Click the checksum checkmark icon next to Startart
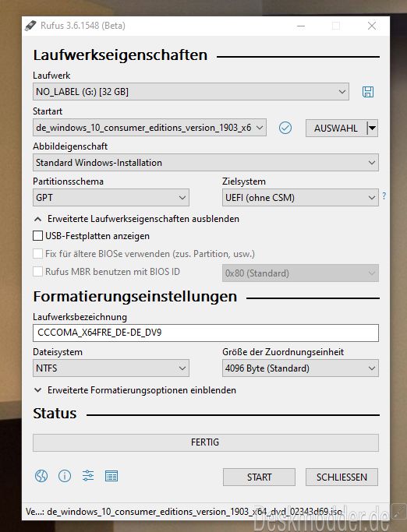The width and height of the screenshot is (407, 532). 285,128
